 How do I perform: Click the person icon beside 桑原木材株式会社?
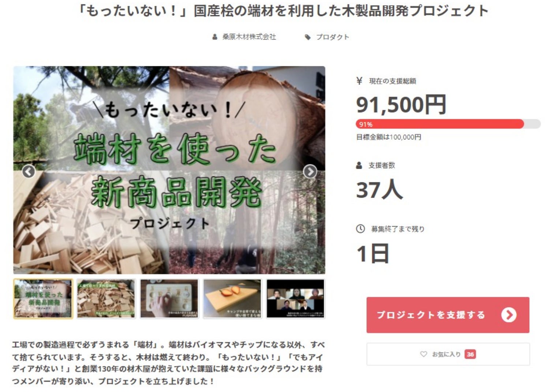click(215, 37)
